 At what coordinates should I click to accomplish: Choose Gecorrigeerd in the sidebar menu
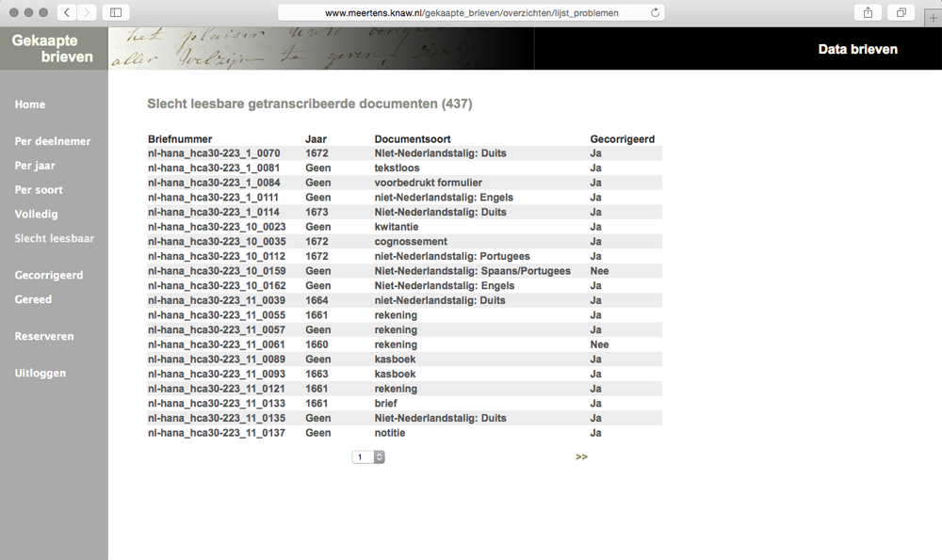(49, 276)
